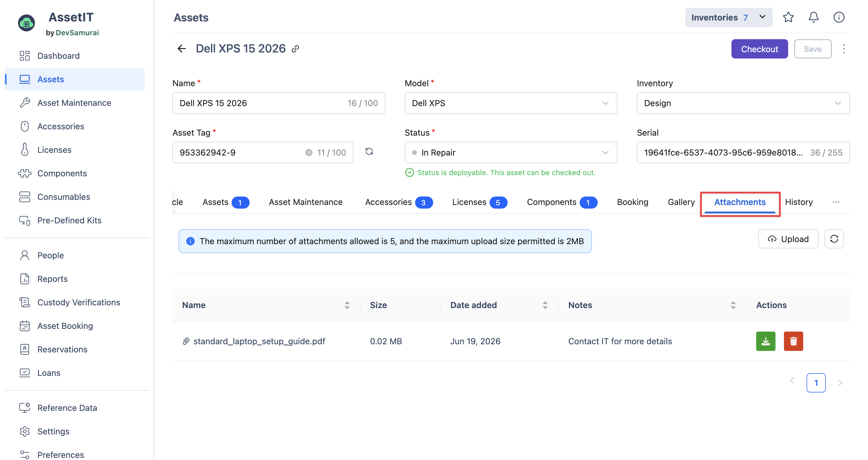This screenshot has height=460, width=868.
Task: Clear the Asset Tag field value
Action: click(x=309, y=153)
